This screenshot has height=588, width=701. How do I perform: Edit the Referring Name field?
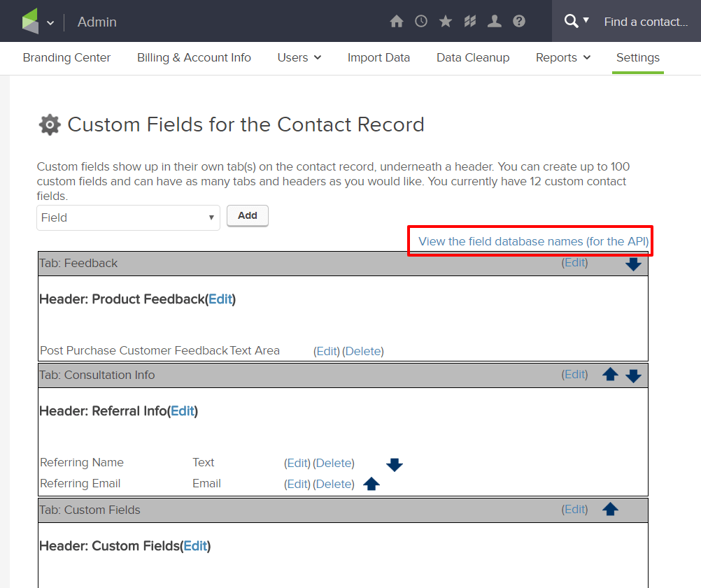click(x=297, y=463)
